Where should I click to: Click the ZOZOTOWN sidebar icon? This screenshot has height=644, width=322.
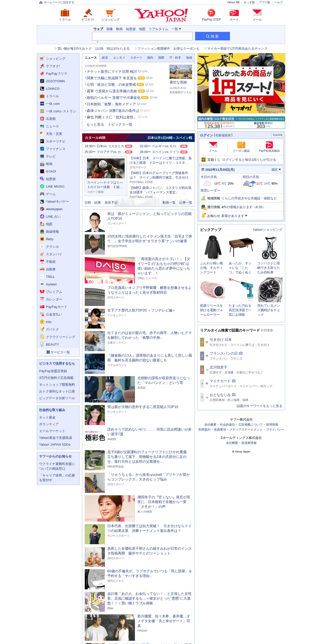click(42, 81)
